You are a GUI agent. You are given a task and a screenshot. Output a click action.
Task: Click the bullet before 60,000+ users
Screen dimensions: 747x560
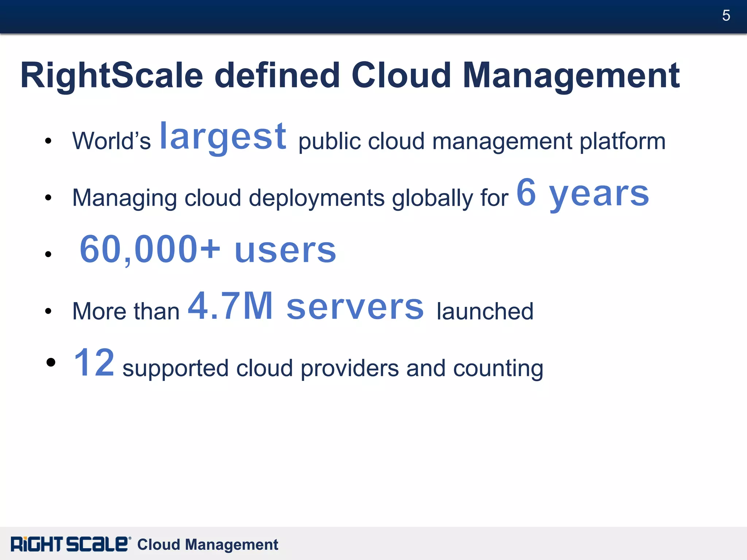(48, 254)
